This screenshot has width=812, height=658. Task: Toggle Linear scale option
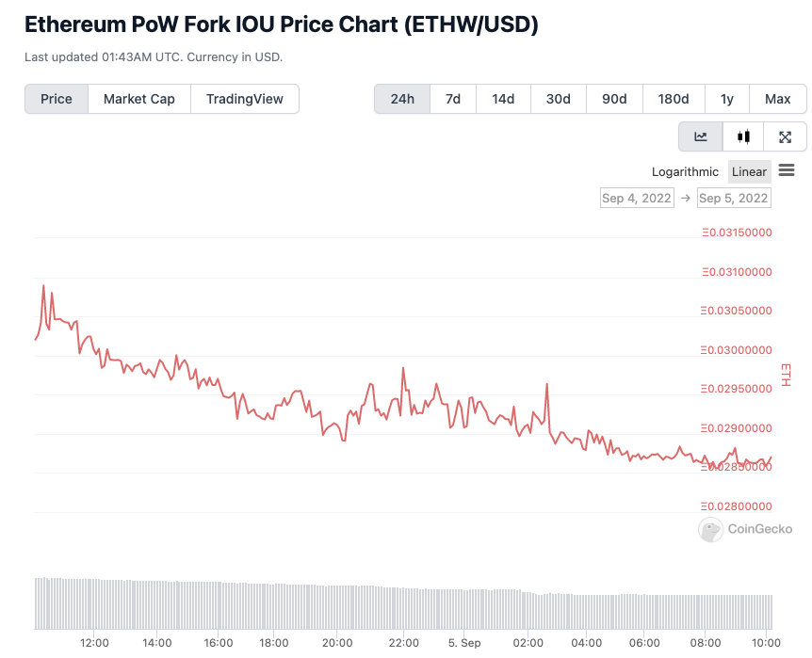point(750,171)
